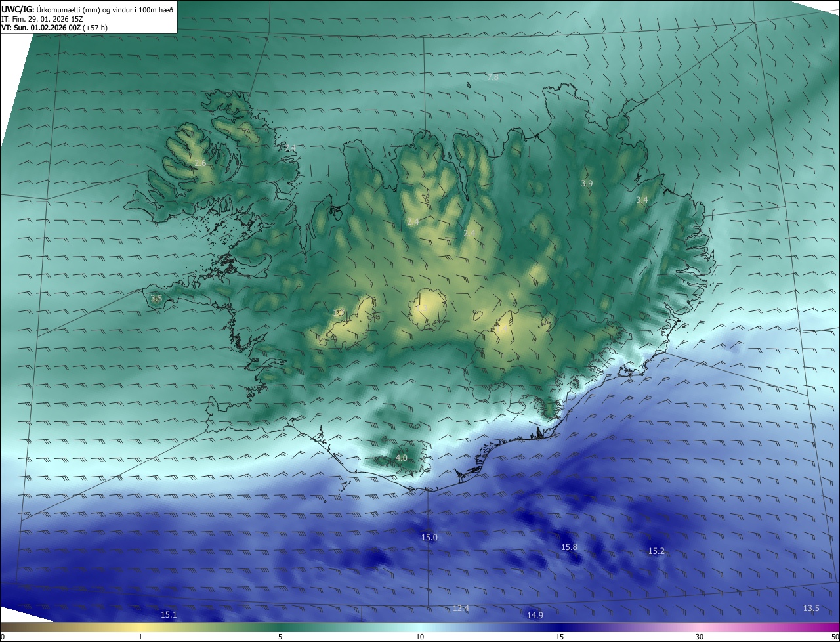Click the initial time "IT: Fim. 29. 01. 2026 15Z"
Screen dimensions: 840x642
43,19
